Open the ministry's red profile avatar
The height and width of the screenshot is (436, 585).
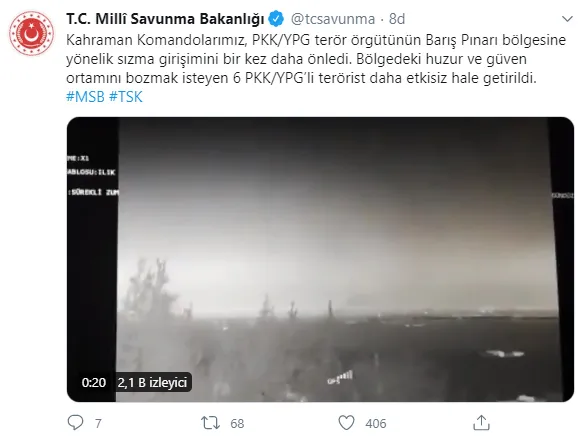(x=31, y=33)
